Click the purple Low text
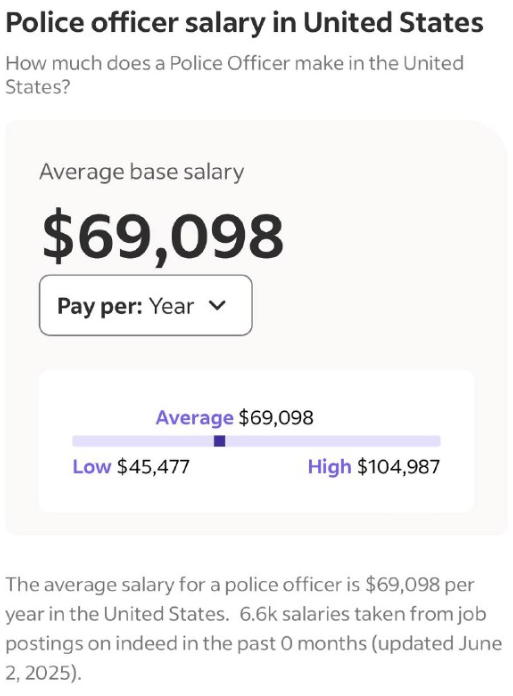 point(91,467)
